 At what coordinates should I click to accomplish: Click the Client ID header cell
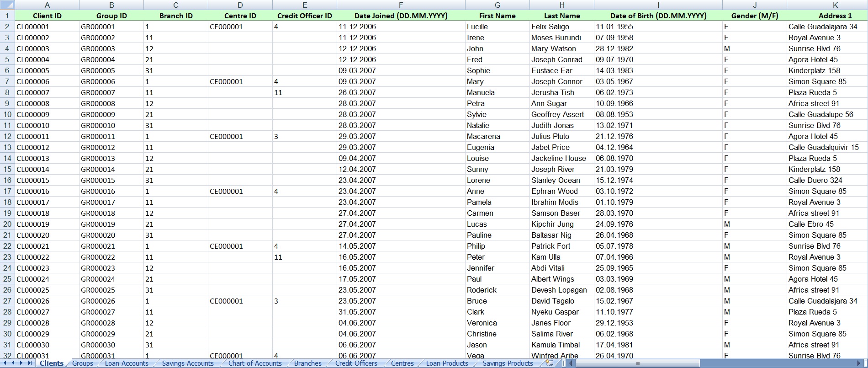point(47,16)
